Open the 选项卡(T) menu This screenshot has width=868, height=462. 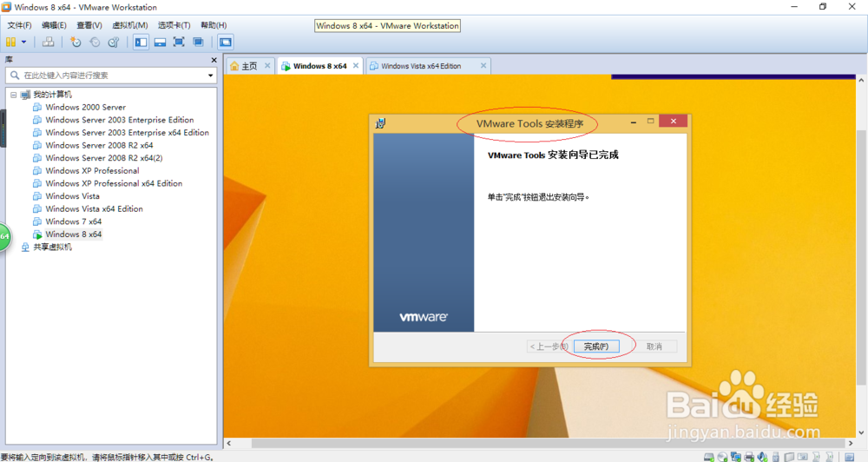click(x=174, y=25)
